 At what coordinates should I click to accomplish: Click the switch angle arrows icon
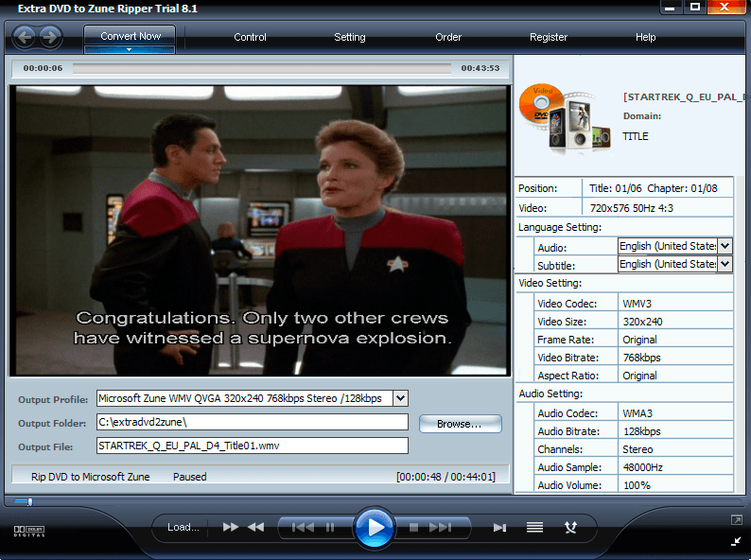pyautogui.click(x=570, y=528)
